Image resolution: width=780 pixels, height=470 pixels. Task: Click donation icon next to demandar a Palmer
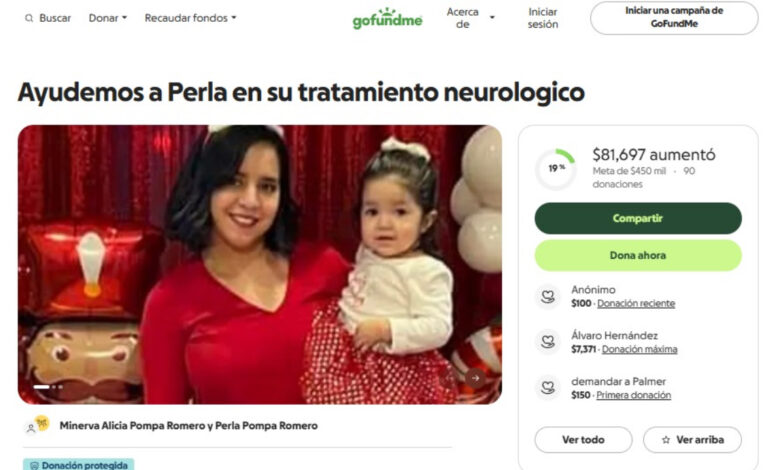(x=548, y=387)
